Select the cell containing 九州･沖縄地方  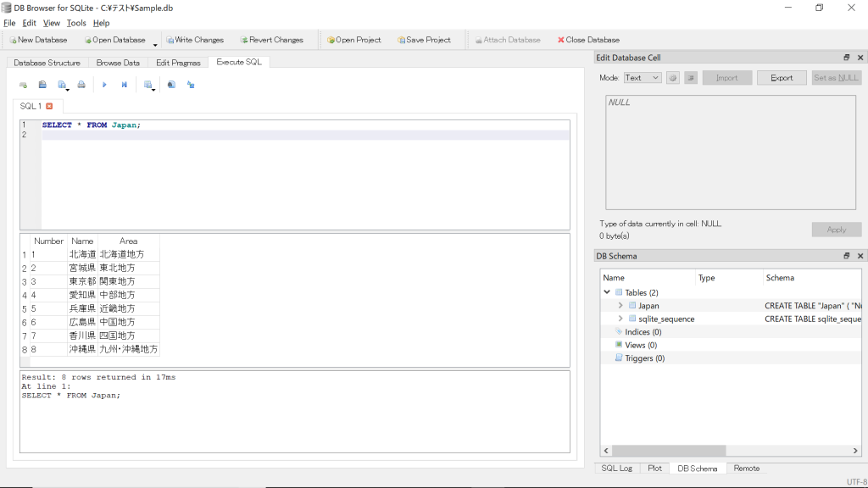coord(129,349)
